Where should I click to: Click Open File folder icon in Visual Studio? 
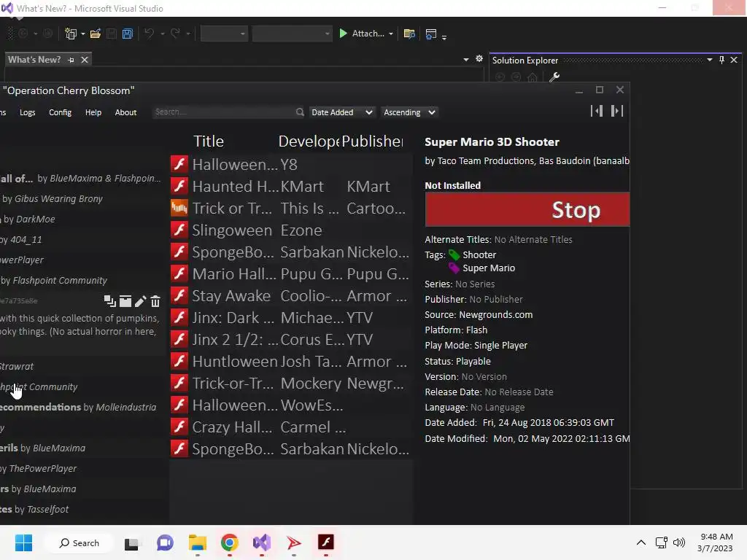click(96, 34)
